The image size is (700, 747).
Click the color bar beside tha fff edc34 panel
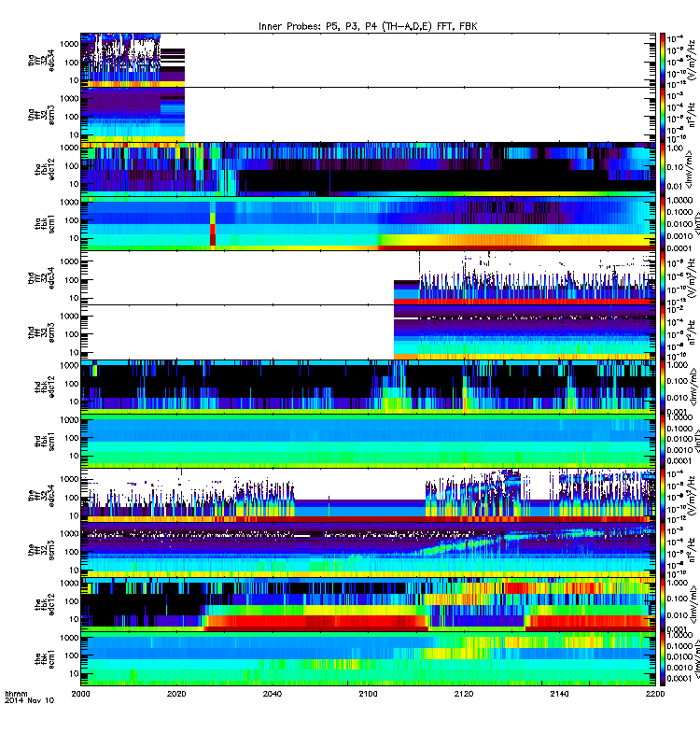663,61
